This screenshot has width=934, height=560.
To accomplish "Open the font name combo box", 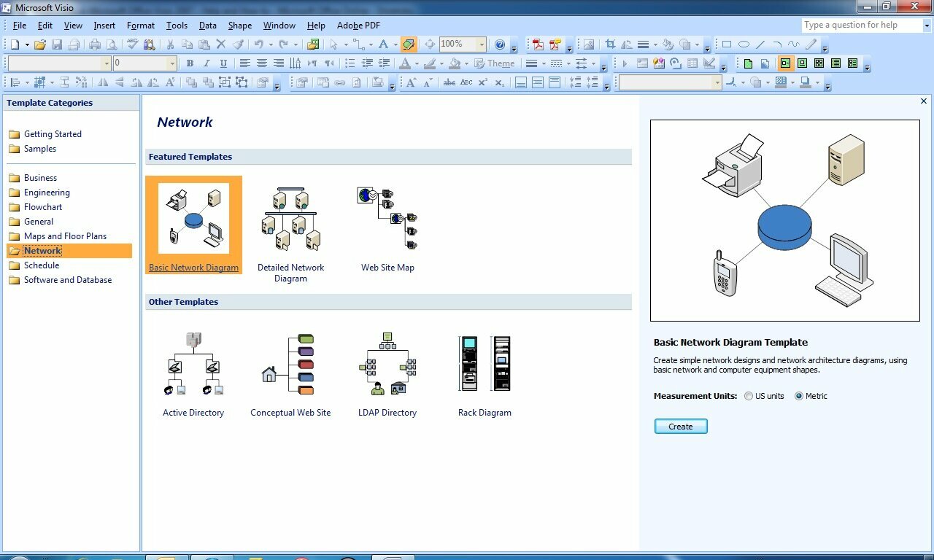I will 59,63.
